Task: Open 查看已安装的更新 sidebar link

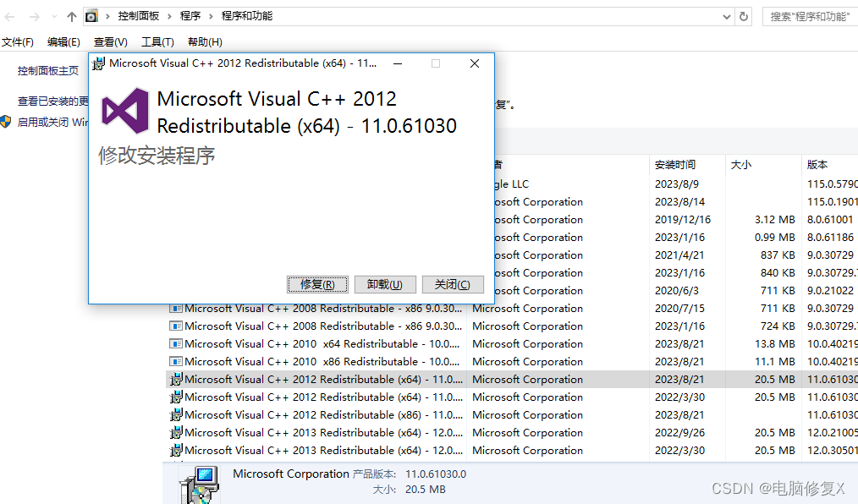Action: (x=52, y=101)
